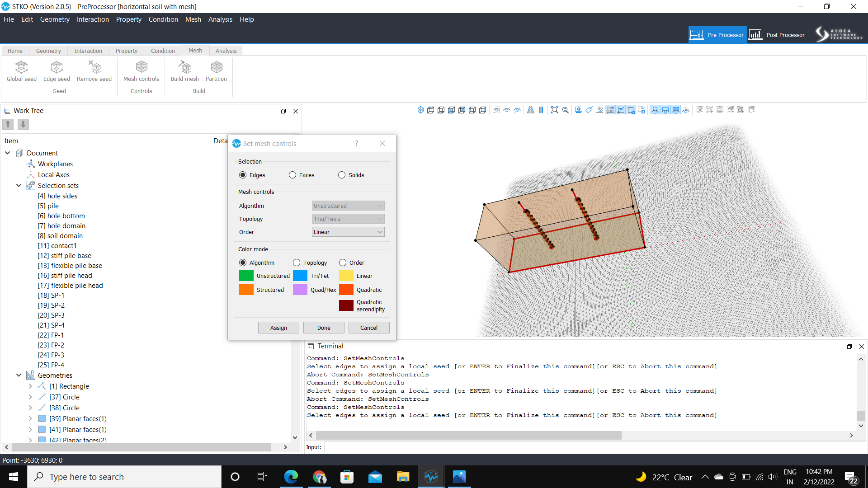
Task: Toggle perspective view road icon
Action: point(531,110)
